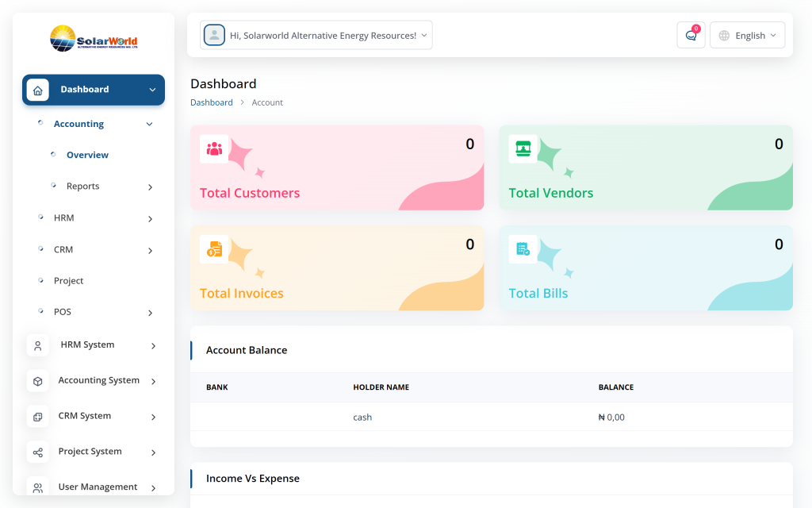Click the Dashboard breadcrumb link

212,103
